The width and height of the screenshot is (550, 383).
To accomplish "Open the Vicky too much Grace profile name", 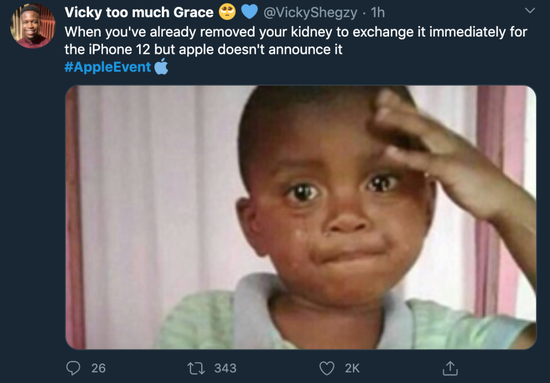I will tap(139, 13).
